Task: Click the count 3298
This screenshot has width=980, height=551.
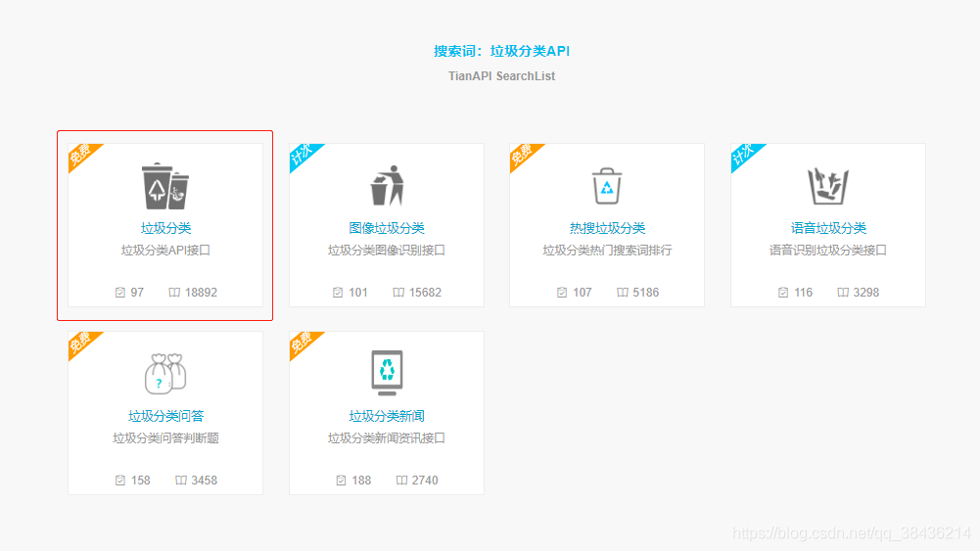Action: pos(866,293)
